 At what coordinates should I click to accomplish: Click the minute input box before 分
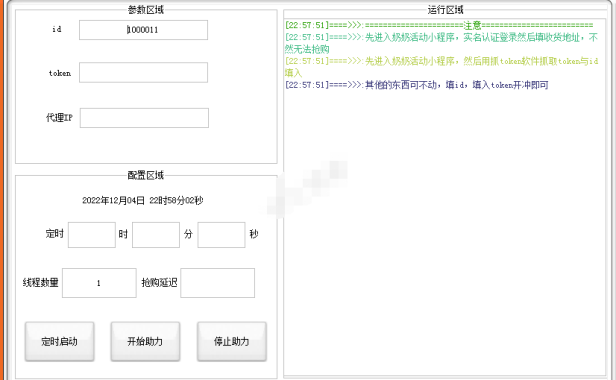(x=156, y=235)
